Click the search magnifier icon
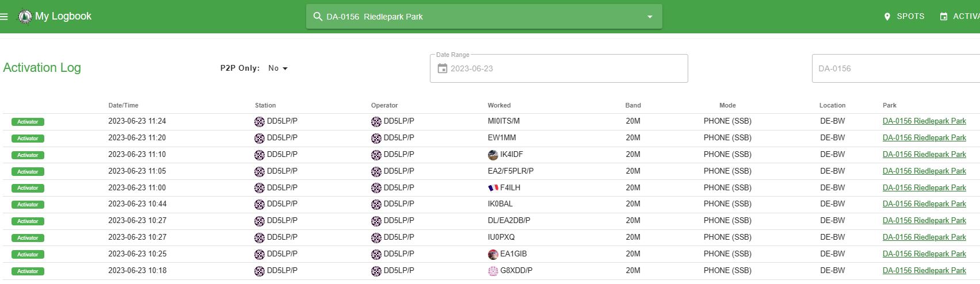The width and height of the screenshot is (980, 284). pos(318,17)
